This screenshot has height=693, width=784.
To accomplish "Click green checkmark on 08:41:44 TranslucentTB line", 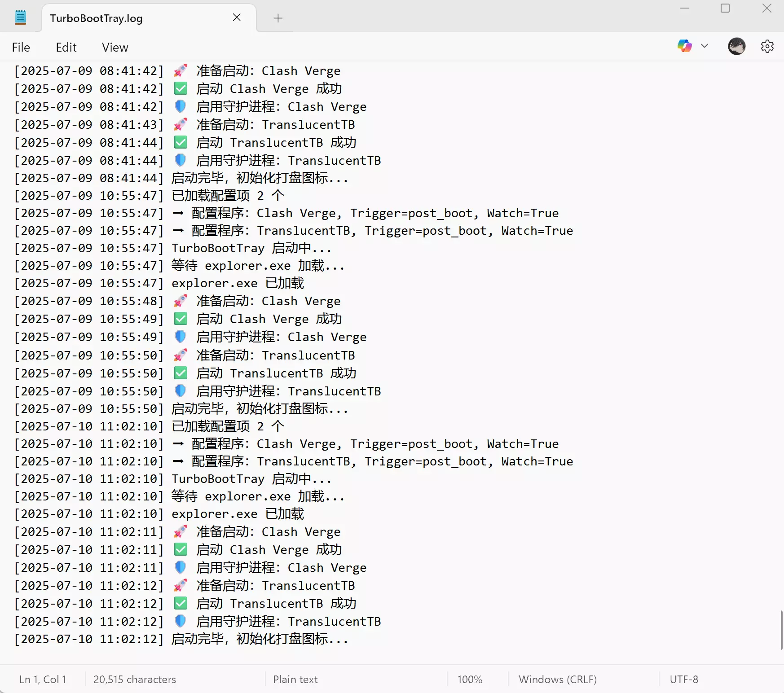I will 181,142.
